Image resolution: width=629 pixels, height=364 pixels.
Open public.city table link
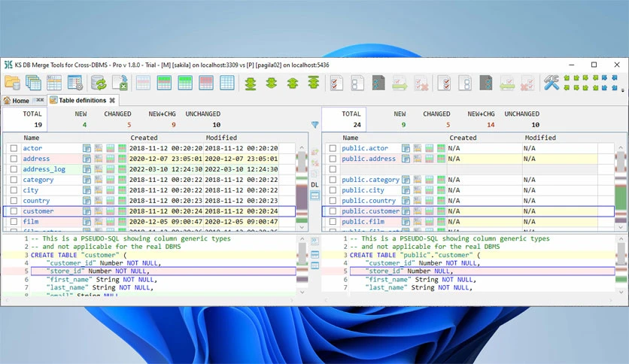pos(363,190)
